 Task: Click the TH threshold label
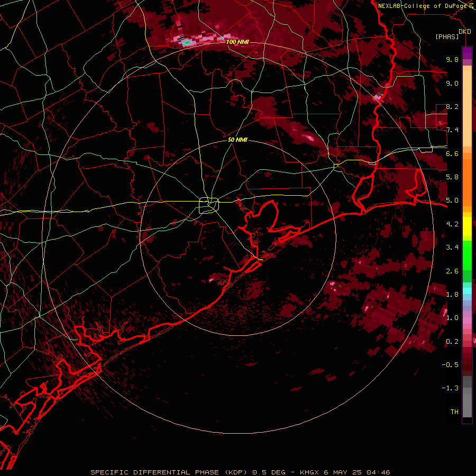[454, 412]
